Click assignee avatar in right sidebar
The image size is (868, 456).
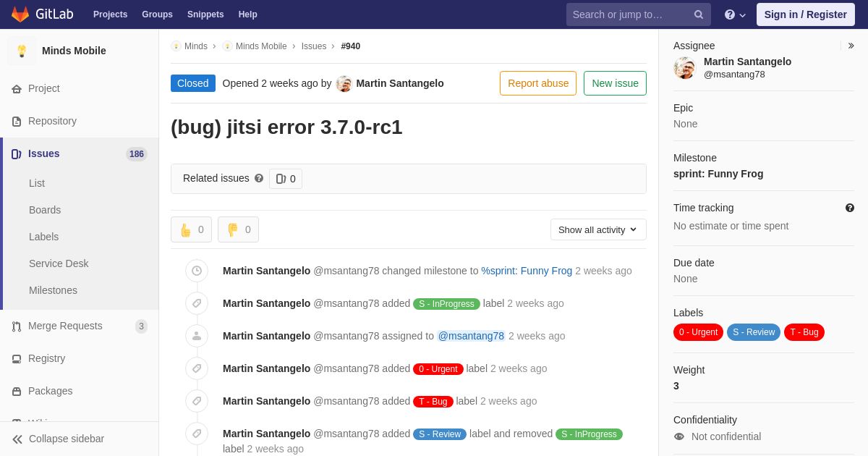(684, 68)
